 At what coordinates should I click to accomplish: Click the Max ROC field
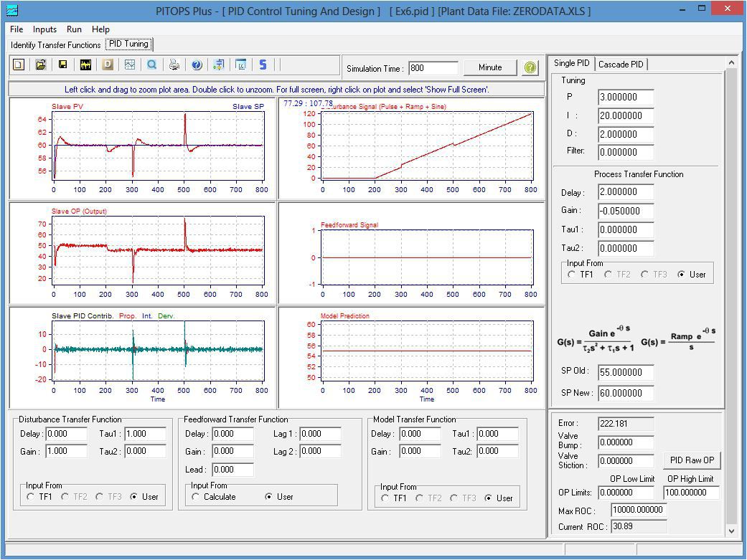tap(639, 510)
